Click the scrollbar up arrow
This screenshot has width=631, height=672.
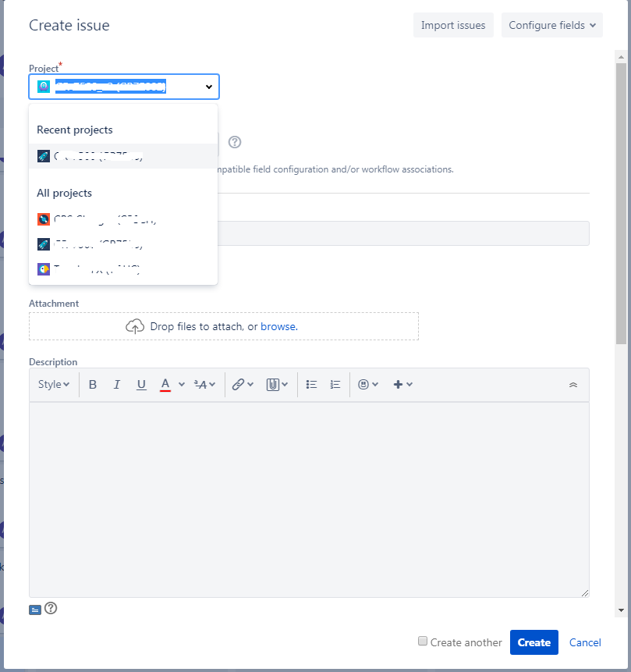point(621,56)
